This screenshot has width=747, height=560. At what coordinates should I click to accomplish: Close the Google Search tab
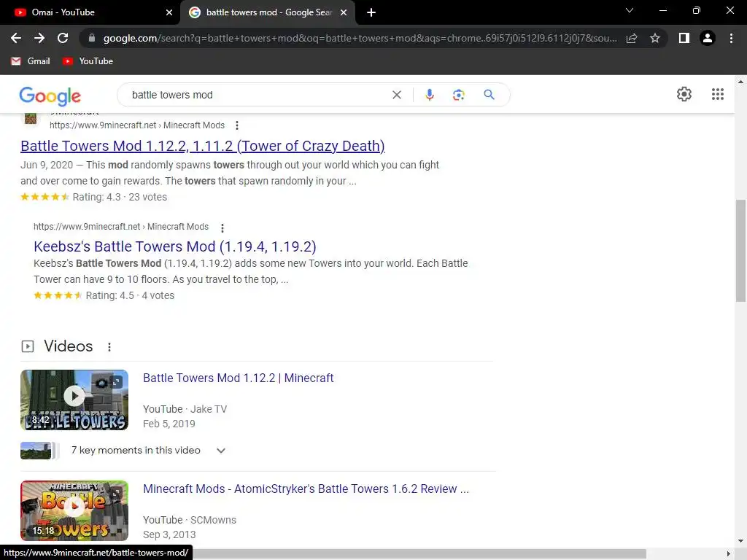tap(344, 12)
